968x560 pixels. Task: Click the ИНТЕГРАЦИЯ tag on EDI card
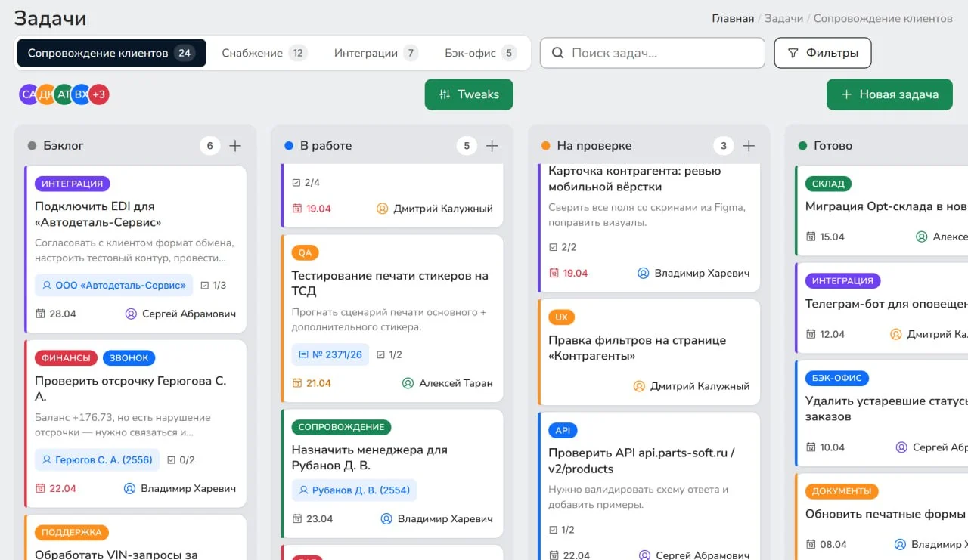click(73, 184)
